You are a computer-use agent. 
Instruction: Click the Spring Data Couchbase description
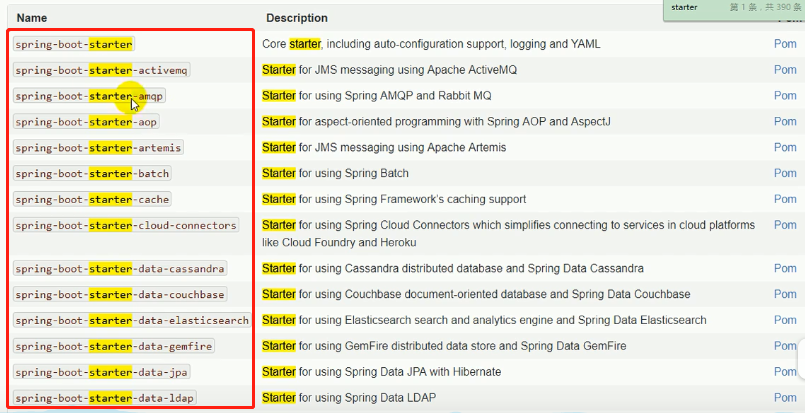476,294
